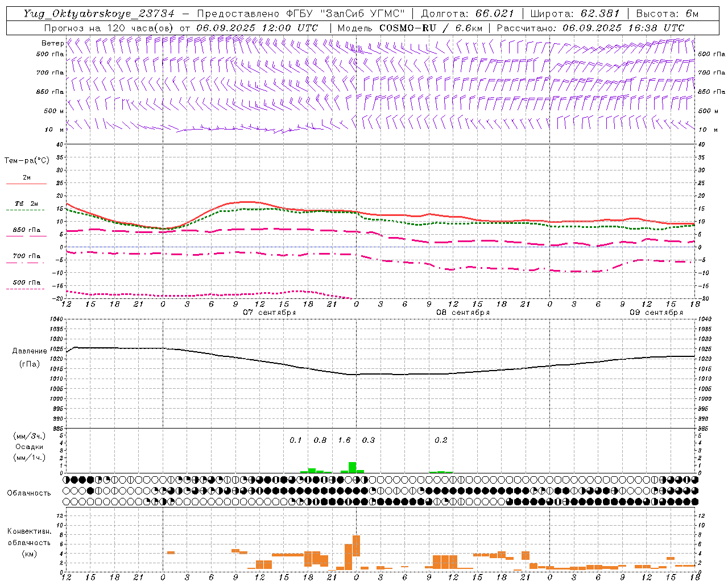Click forecast start time 06.09.2025 12:00 UTC
728x582 pixels.
[257, 28]
